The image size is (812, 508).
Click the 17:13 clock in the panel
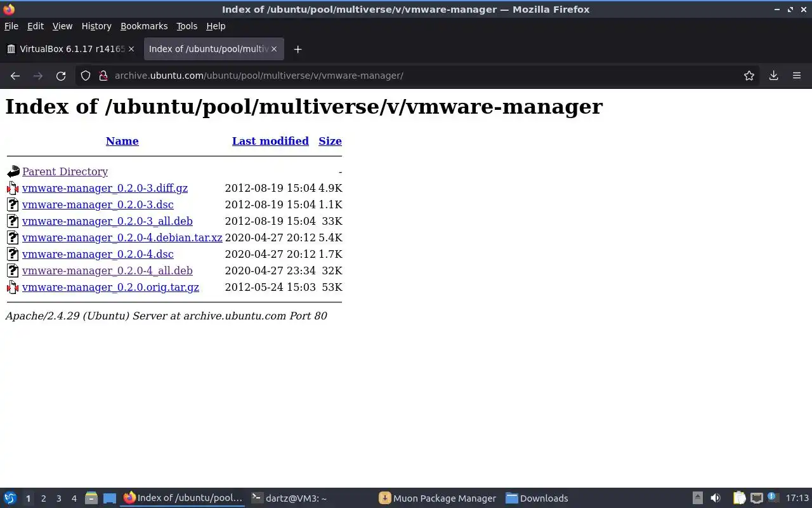pyautogui.click(x=797, y=498)
